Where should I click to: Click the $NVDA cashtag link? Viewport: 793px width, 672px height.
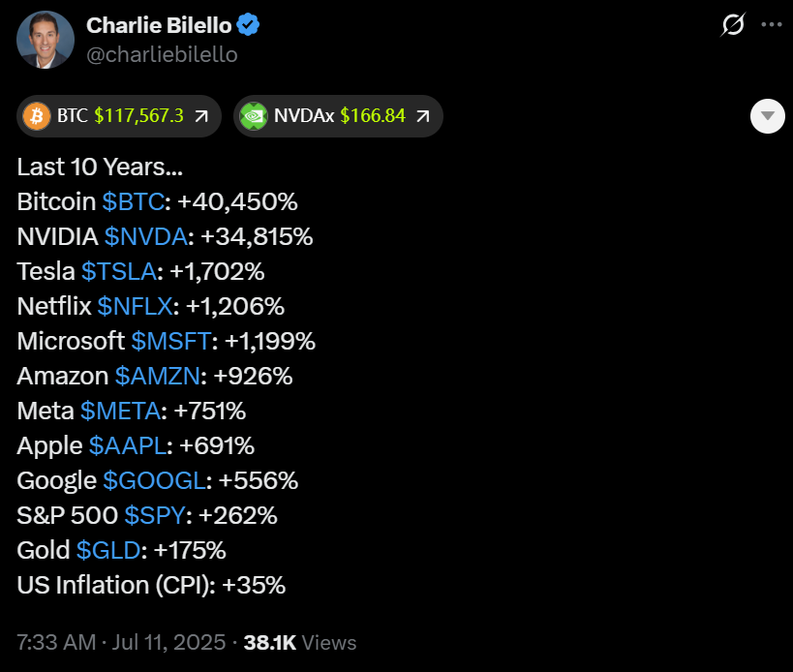pos(146,237)
